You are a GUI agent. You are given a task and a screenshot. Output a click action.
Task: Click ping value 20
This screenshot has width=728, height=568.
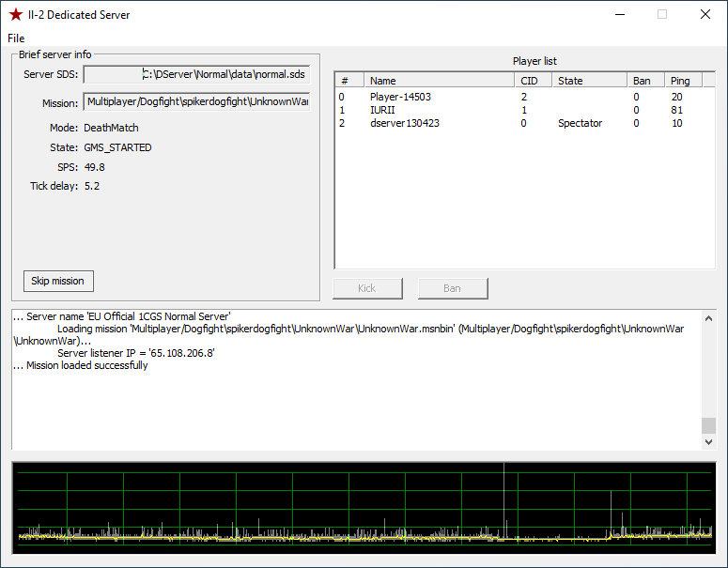[676, 97]
